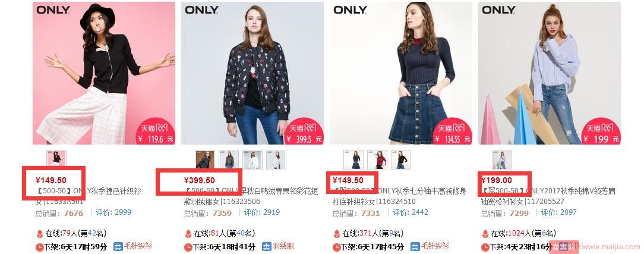Click the ¥399.50 price of the down jacket

[199, 180]
